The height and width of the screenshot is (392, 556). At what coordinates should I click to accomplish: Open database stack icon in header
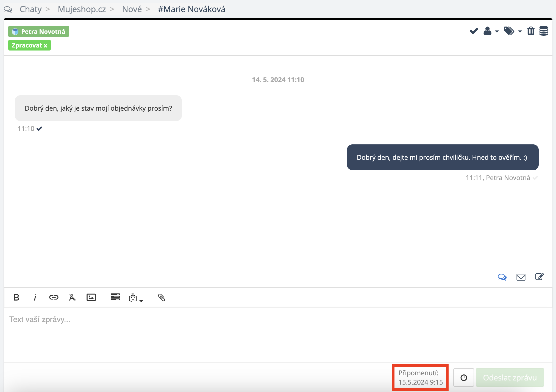pos(544,31)
